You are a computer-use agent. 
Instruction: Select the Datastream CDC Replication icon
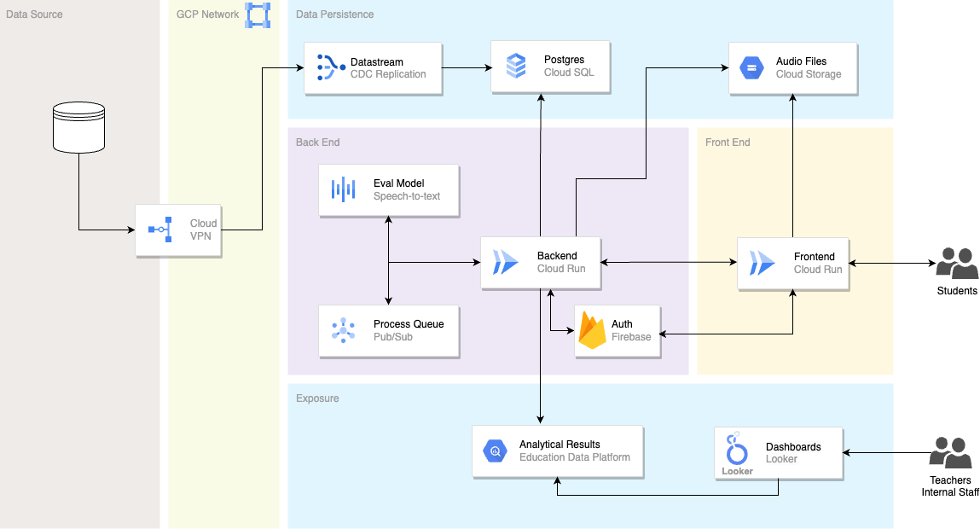click(331, 67)
